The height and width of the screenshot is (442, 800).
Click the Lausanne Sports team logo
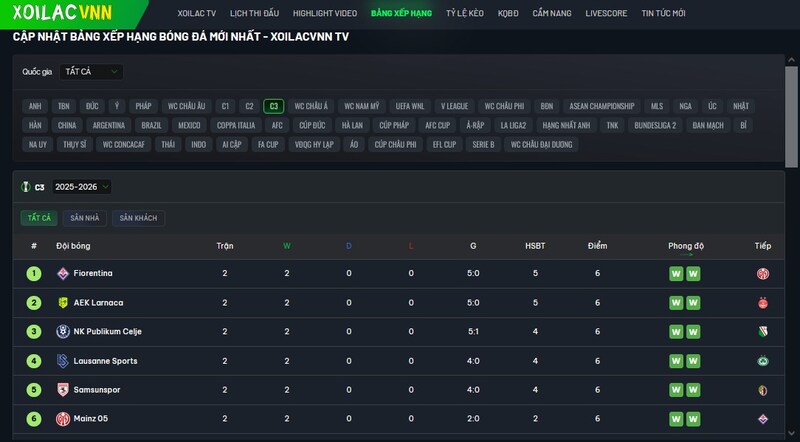point(62,360)
